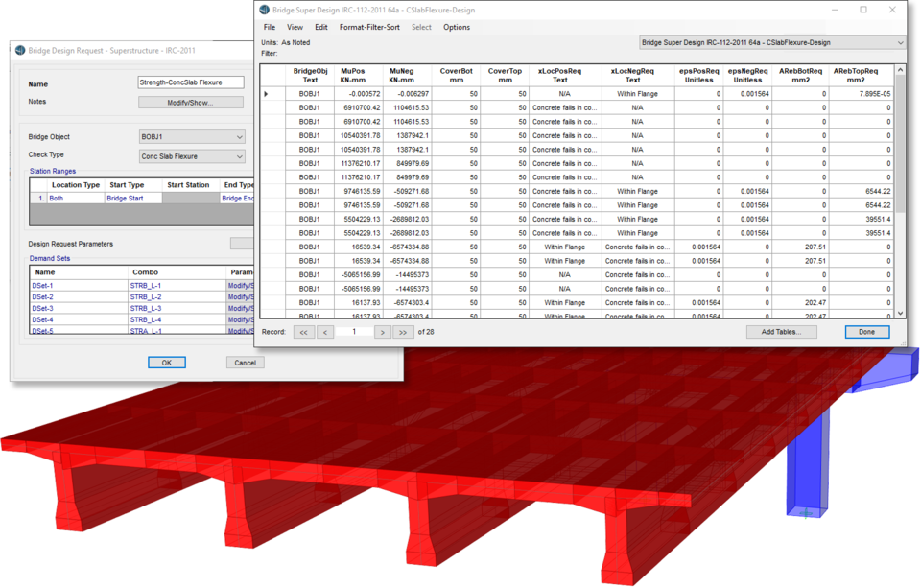Open the File menu
The image size is (921, 588).
(x=269, y=27)
